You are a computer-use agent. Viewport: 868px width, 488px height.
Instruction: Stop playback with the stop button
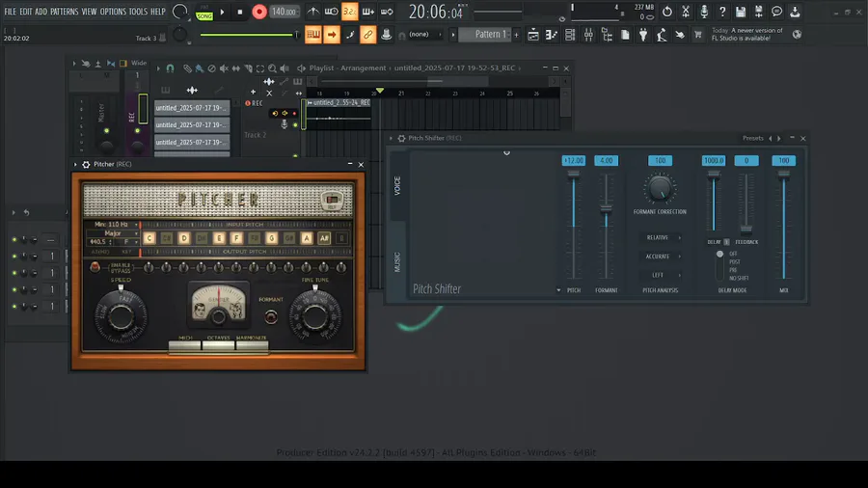click(x=240, y=12)
